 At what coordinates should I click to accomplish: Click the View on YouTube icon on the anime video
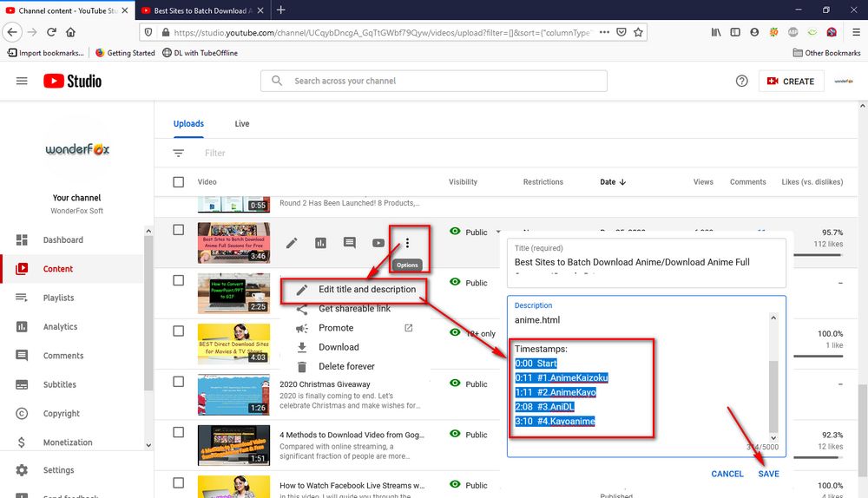(x=378, y=242)
